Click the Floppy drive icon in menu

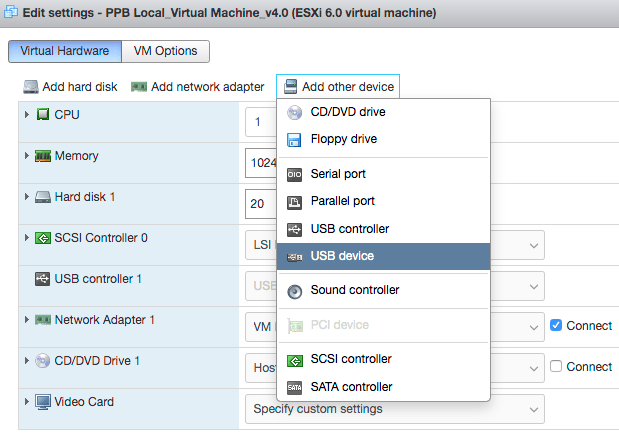(x=294, y=140)
